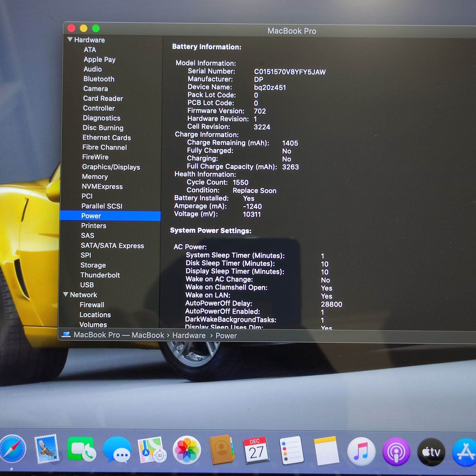This screenshot has width=476, height=476.
Task: Open Safari from the dock
Action: click(12, 449)
